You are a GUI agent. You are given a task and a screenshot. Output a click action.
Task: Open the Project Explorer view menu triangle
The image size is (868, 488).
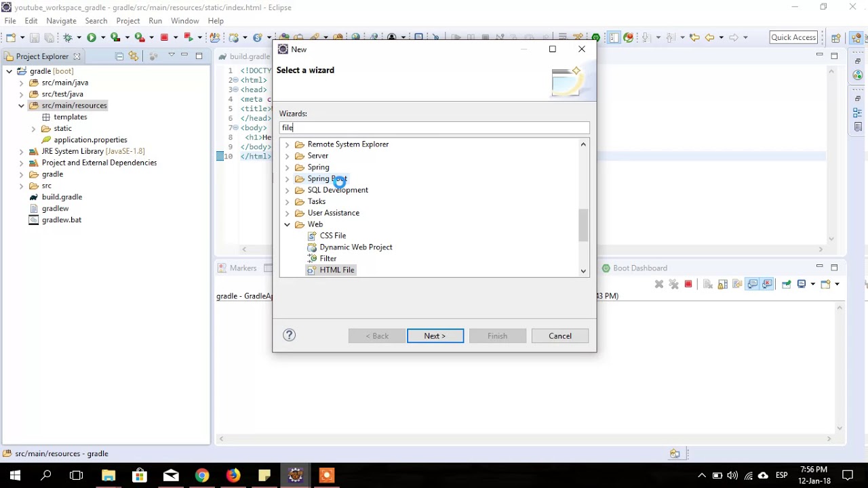(x=172, y=55)
